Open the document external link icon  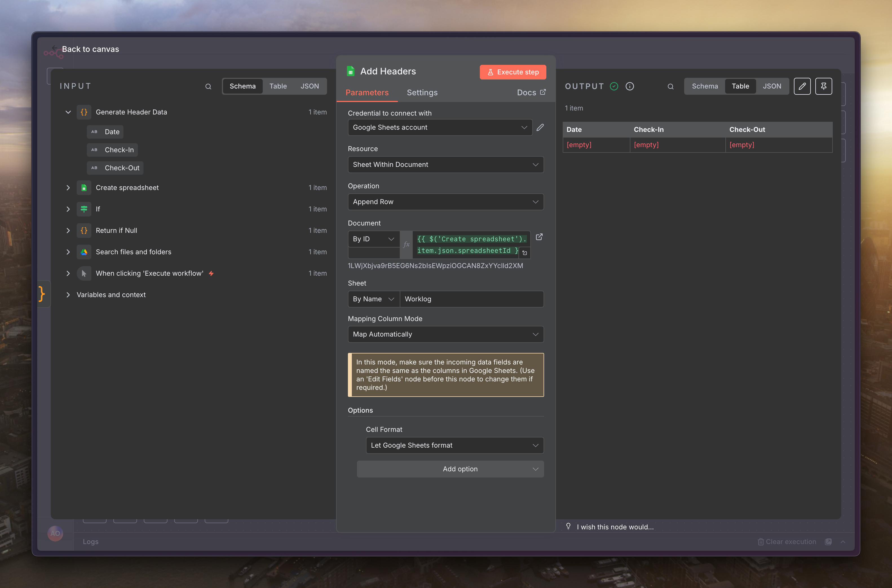539,237
